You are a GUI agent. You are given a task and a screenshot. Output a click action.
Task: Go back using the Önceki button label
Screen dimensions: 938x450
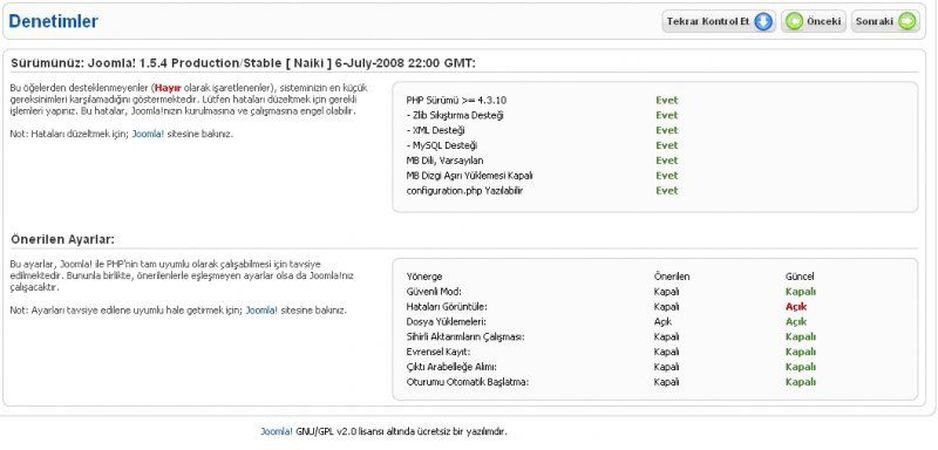click(x=825, y=22)
